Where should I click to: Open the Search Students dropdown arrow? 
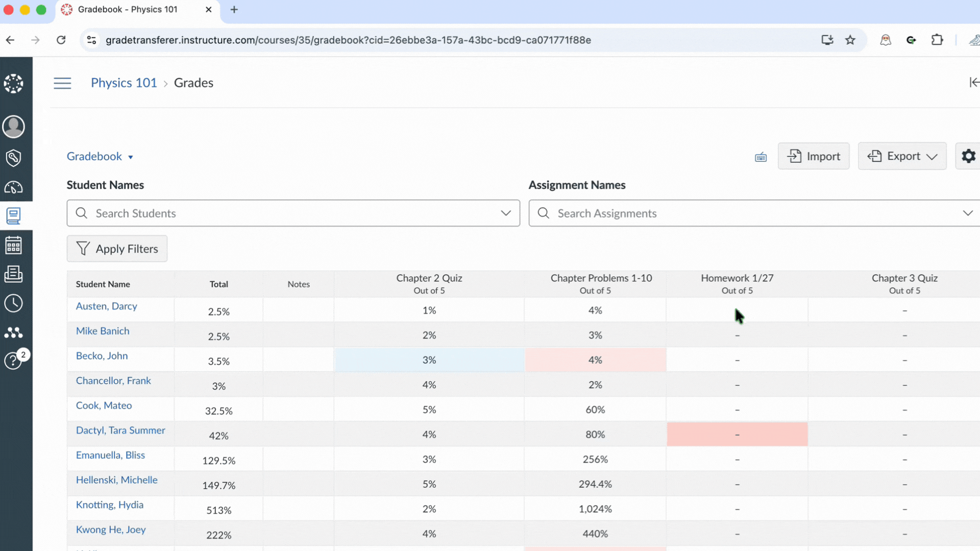pos(506,213)
